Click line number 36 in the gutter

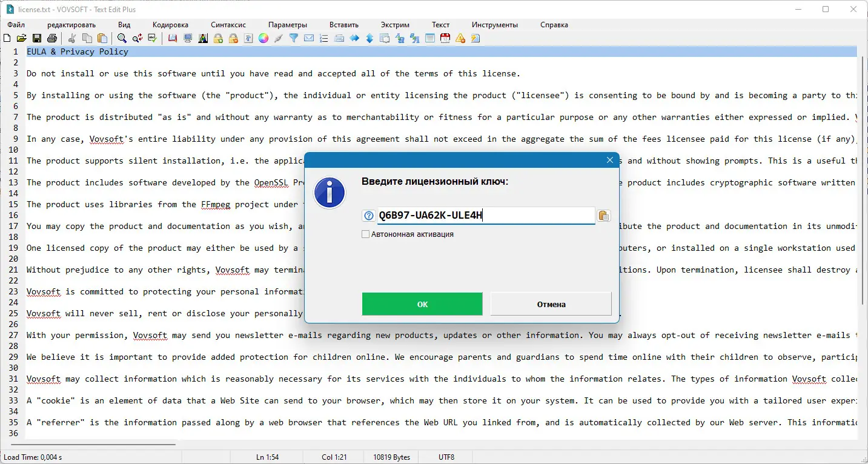coord(15,433)
